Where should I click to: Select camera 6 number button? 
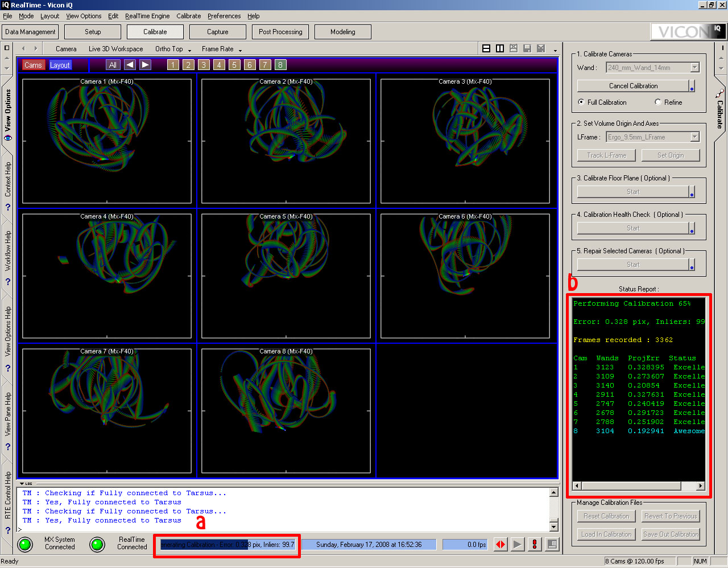250,65
